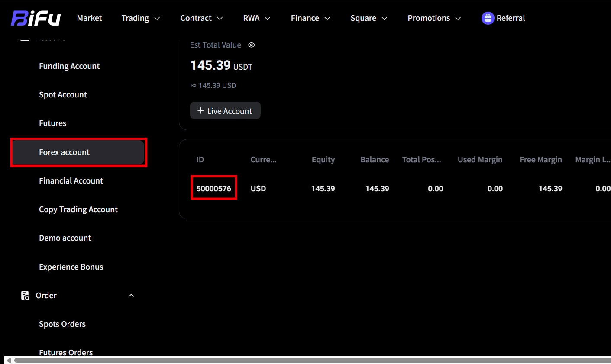Open the Finance dropdown menu
The image size is (611, 364).
tap(310, 18)
